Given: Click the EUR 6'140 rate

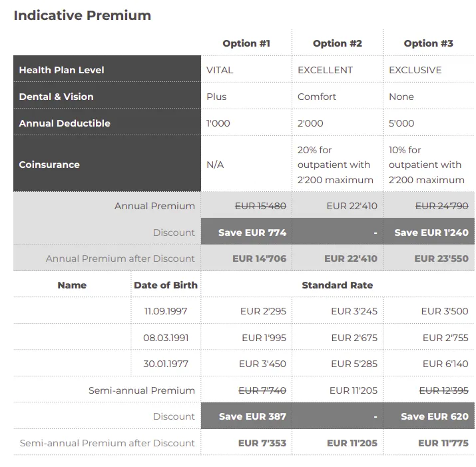Looking at the screenshot, I should 445,364.
